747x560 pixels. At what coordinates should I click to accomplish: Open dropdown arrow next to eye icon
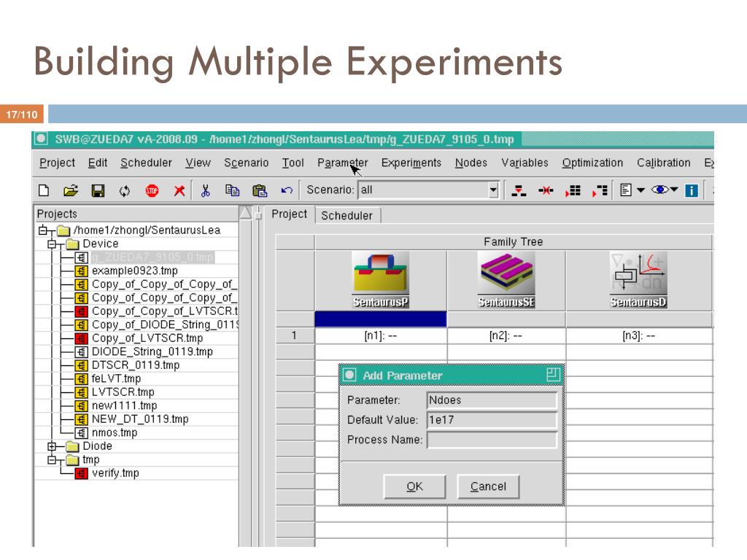coord(674,190)
